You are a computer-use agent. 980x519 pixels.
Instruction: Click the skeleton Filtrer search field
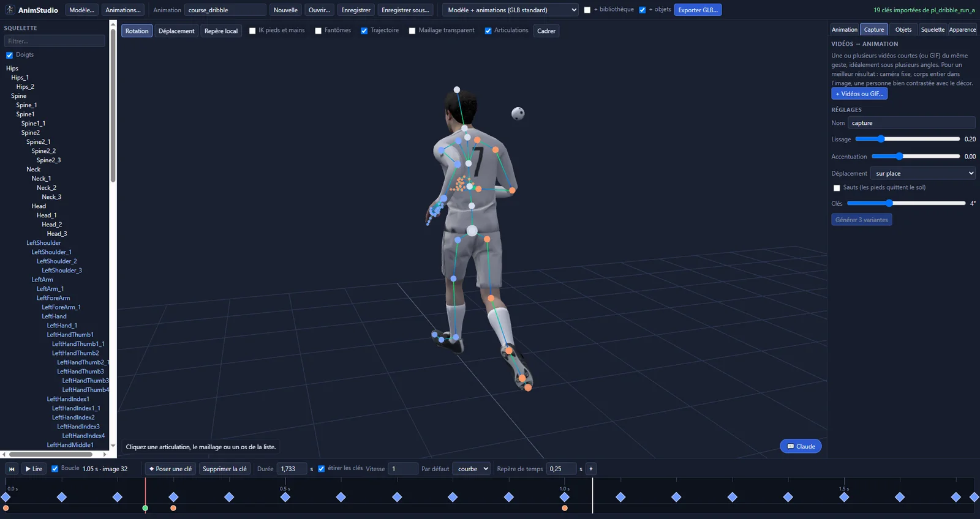click(x=55, y=41)
